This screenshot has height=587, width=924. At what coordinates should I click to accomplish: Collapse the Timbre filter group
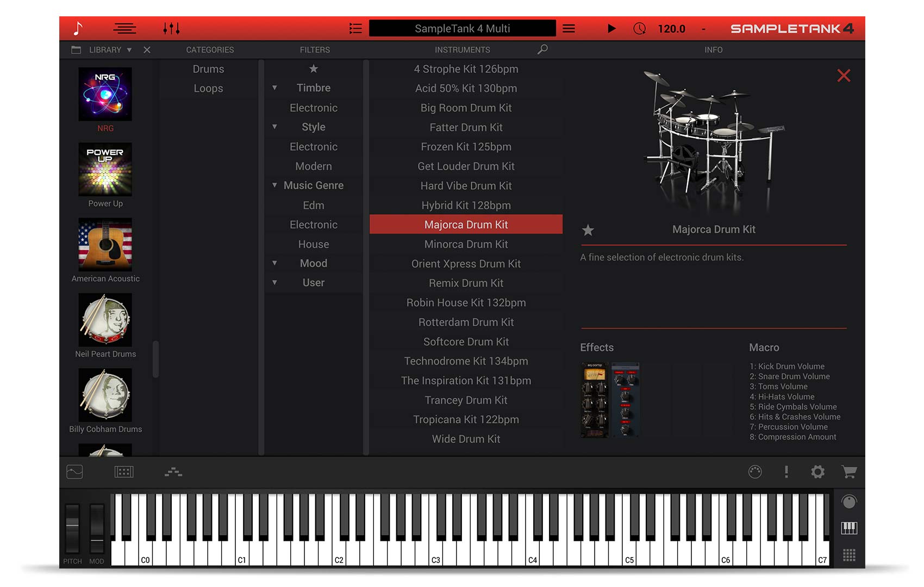click(274, 88)
